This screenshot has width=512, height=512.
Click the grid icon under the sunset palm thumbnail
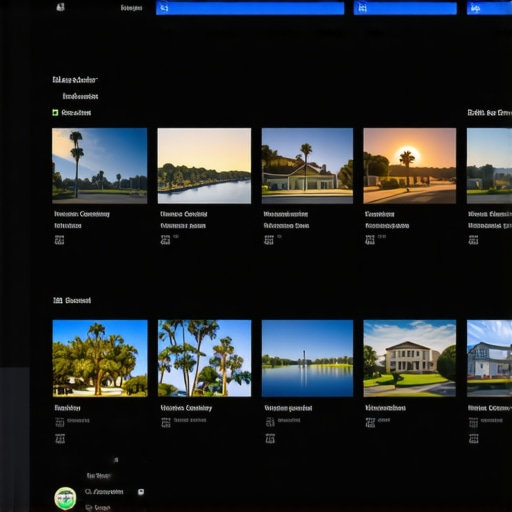(x=370, y=240)
